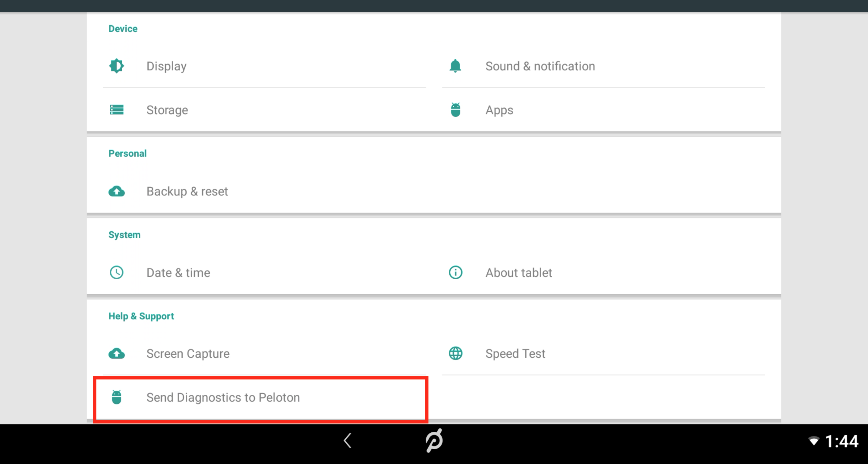Image resolution: width=868 pixels, height=464 pixels.
Task: Tap the Send Diagnostics android icon
Action: [117, 397]
